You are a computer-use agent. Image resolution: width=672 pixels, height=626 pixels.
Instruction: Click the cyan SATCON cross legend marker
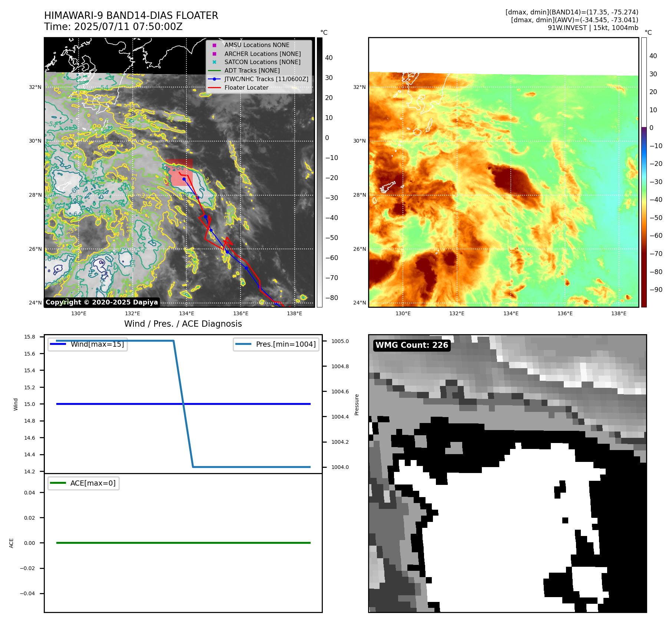(x=214, y=62)
